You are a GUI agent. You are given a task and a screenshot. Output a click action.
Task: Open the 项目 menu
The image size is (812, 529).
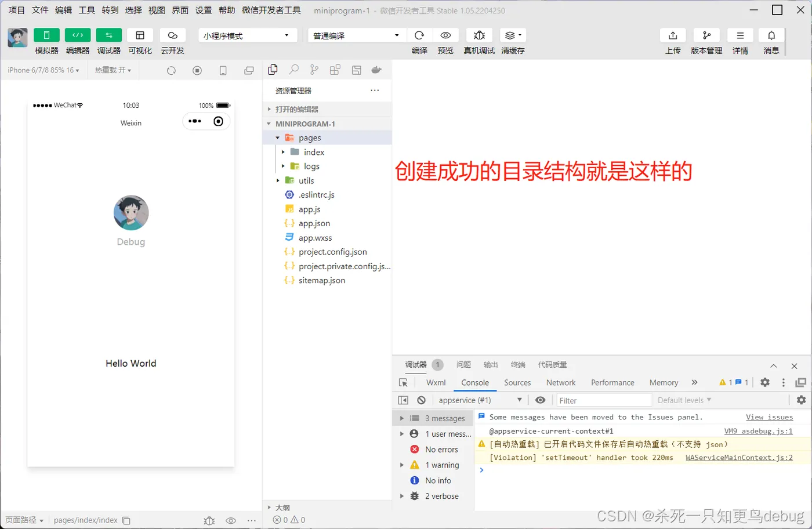coord(17,10)
